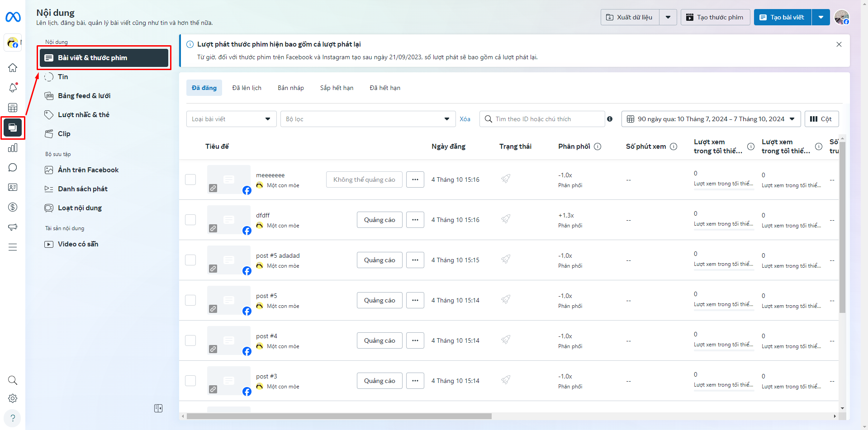Tick the checkbox for post 'meeeeeee'
868x430 pixels.
pyautogui.click(x=190, y=180)
